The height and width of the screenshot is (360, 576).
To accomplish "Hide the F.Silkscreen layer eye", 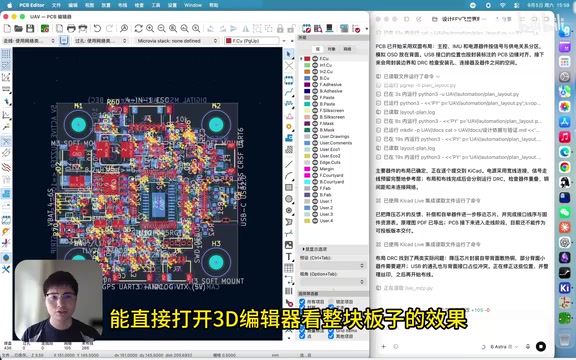I will tap(315, 111).
